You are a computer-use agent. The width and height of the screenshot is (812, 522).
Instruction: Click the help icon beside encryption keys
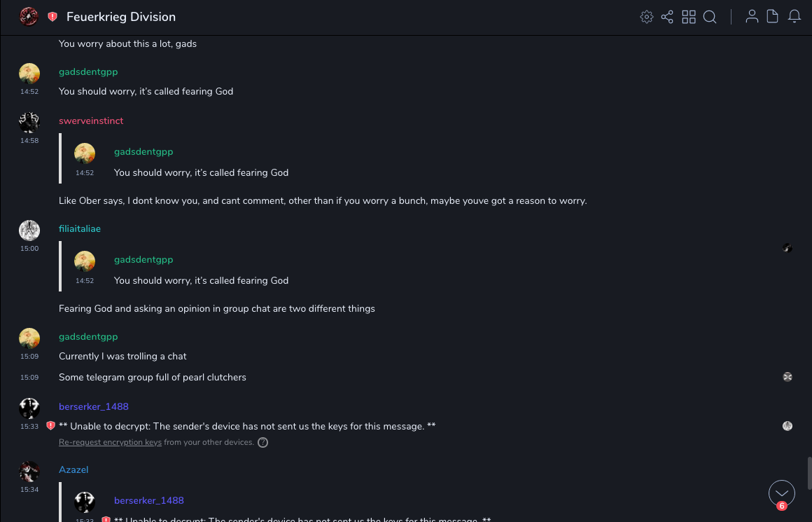pos(262,442)
